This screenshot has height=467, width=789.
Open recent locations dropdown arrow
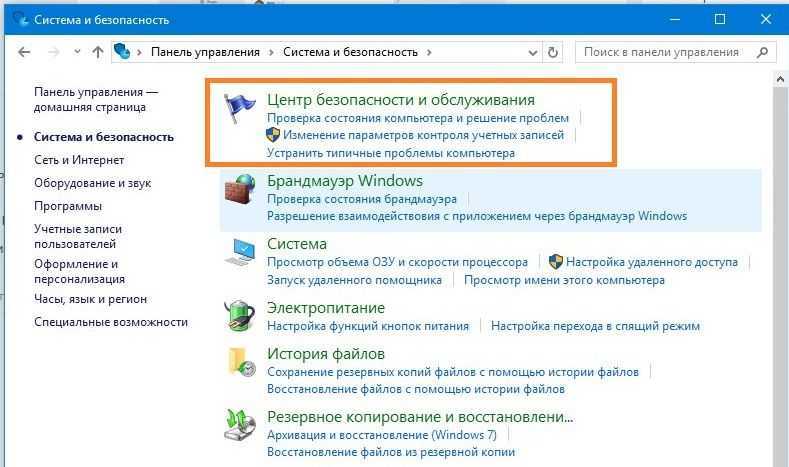pos(77,51)
